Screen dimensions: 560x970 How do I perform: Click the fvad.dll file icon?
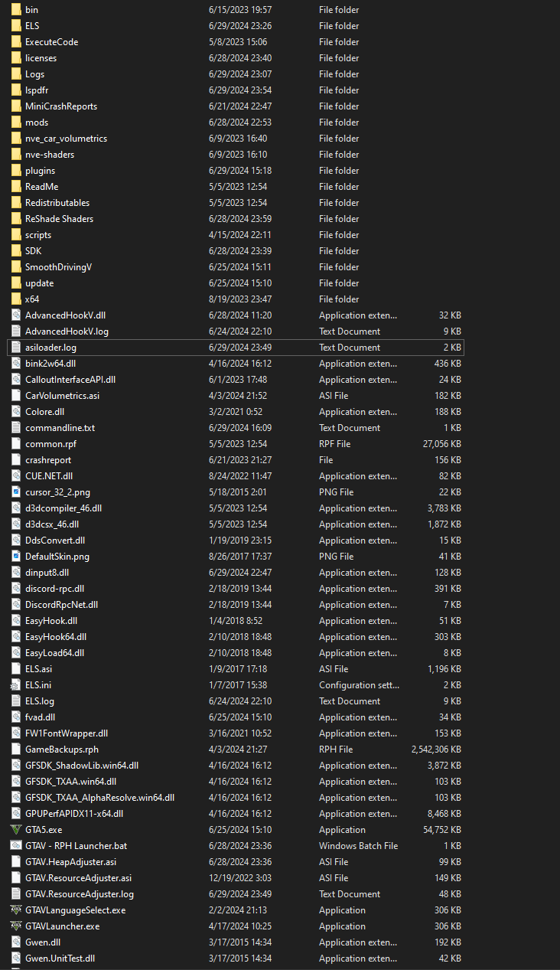16,717
